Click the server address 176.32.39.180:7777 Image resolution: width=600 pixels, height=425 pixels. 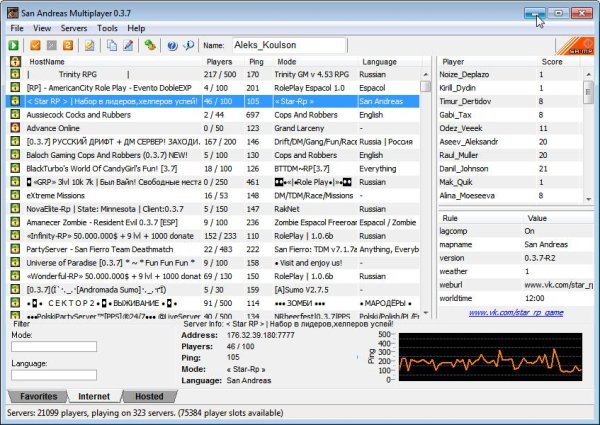tap(261, 335)
